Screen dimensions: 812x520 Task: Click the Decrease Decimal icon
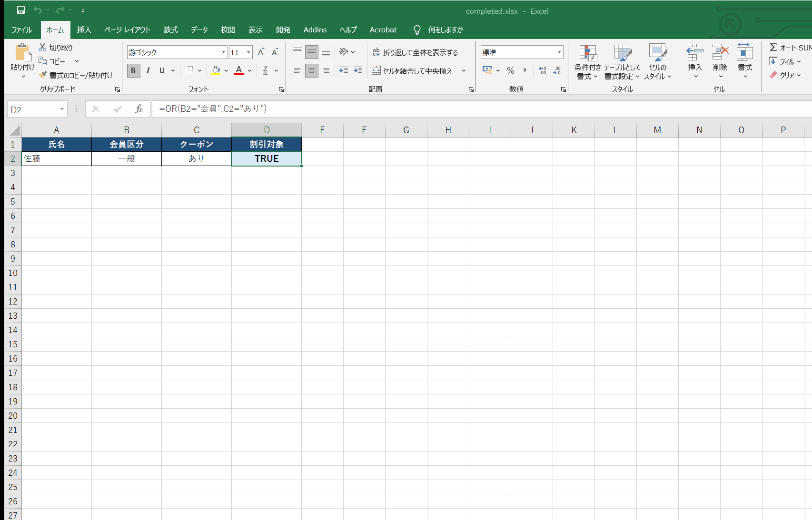pos(557,70)
